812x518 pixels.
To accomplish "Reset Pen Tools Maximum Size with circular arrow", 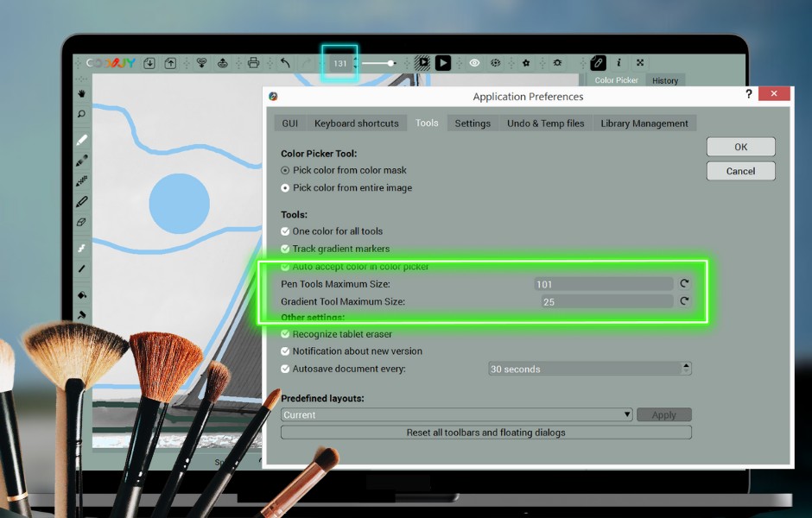I will pyautogui.click(x=685, y=283).
